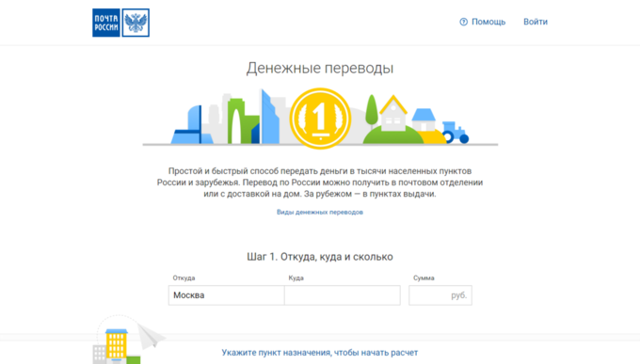This screenshot has width=640, height=364.
Task: Click the help question-mark icon
Action: (463, 22)
